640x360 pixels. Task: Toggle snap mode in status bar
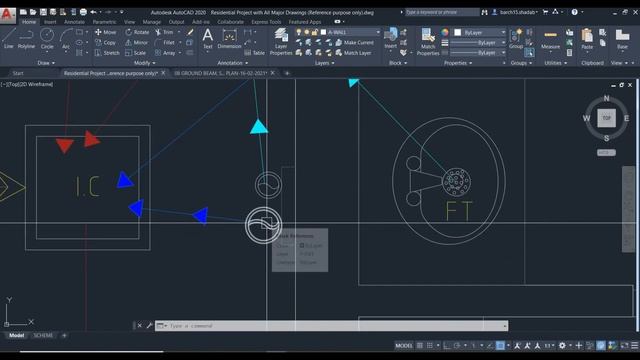click(x=430, y=346)
